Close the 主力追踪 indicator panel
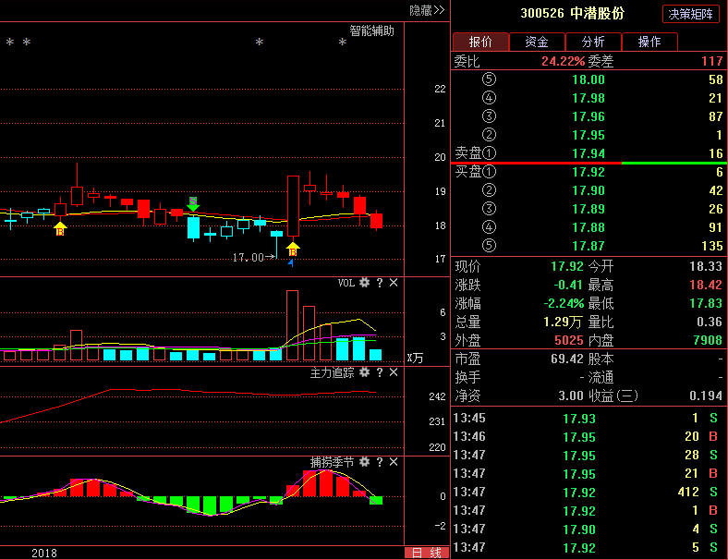This screenshot has width=728, height=560. tap(394, 372)
